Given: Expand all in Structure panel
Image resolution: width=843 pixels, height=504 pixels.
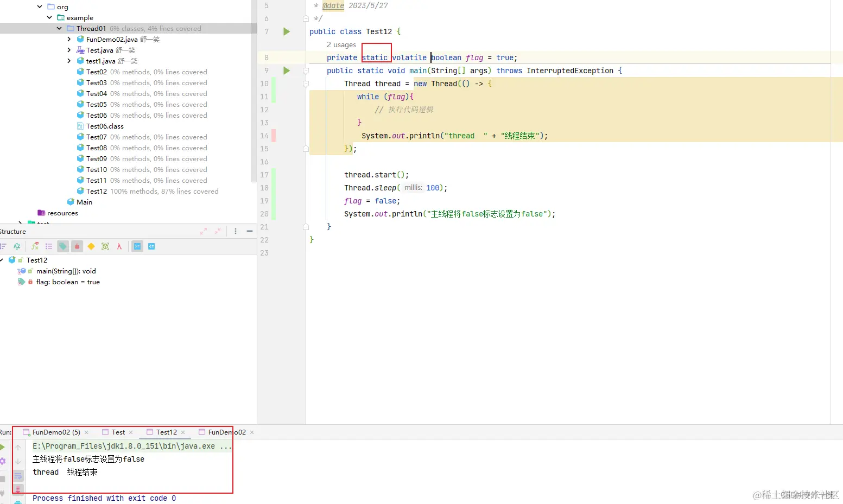Looking at the screenshot, I should click(204, 231).
